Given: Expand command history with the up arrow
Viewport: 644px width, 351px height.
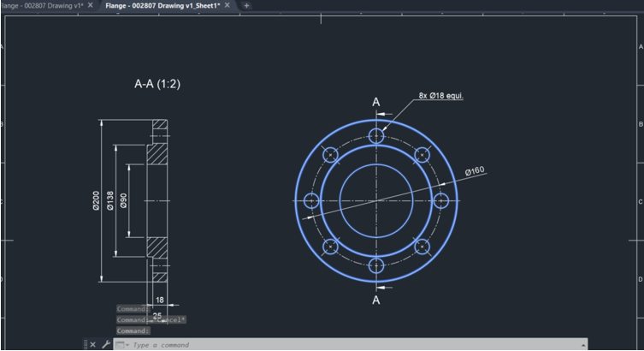Looking at the screenshot, I should (x=582, y=345).
